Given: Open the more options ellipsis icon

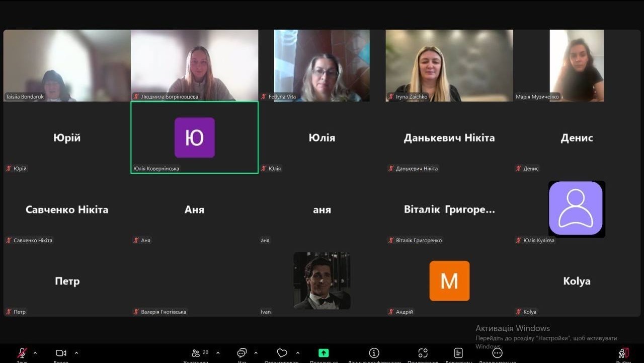Looking at the screenshot, I should coord(497,353).
